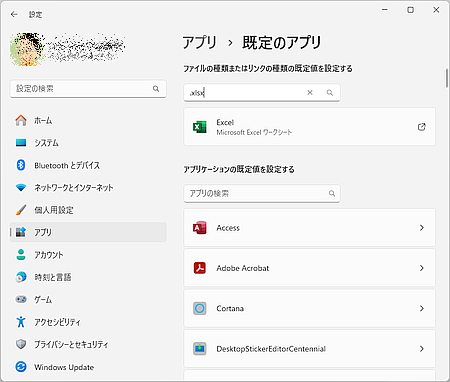Expand DesktopStickerEditorCentennial row chevron
The height and width of the screenshot is (382, 450).
(422, 349)
